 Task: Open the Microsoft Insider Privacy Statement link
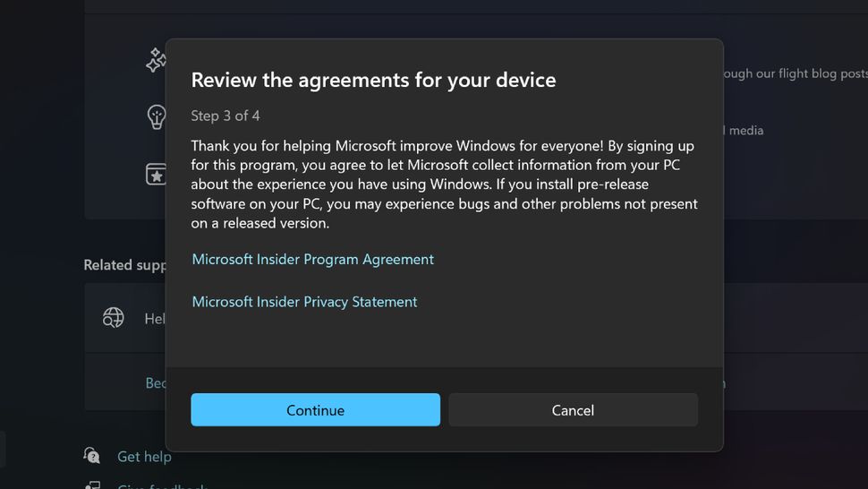pyautogui.click(x=304, y=302)
